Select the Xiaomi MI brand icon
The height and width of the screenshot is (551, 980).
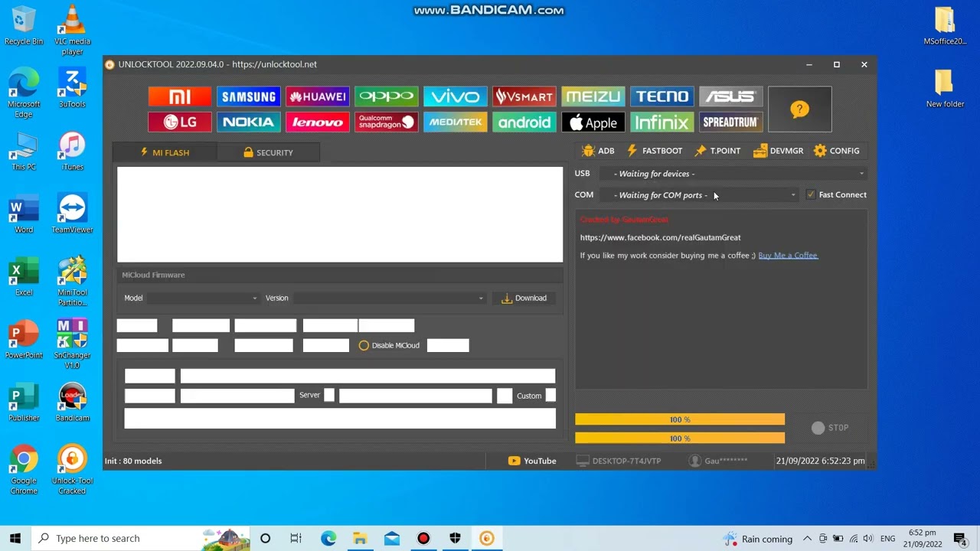[x=180, y=96]
